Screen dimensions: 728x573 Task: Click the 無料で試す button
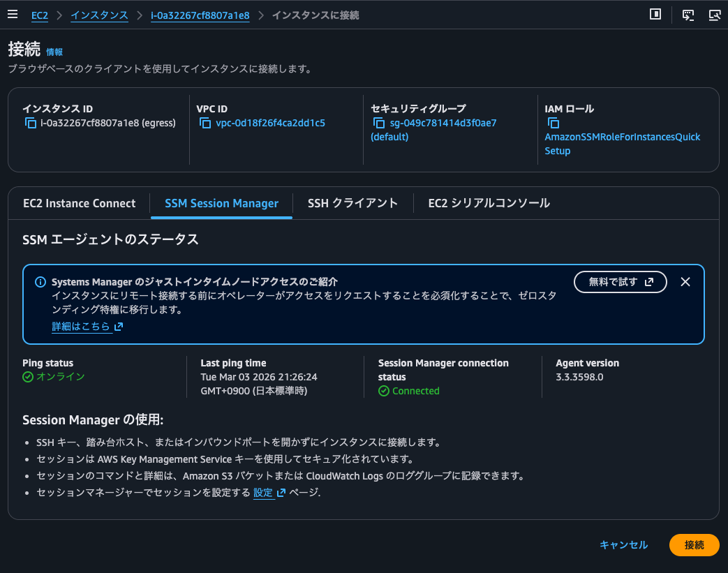tap(620, 282)
